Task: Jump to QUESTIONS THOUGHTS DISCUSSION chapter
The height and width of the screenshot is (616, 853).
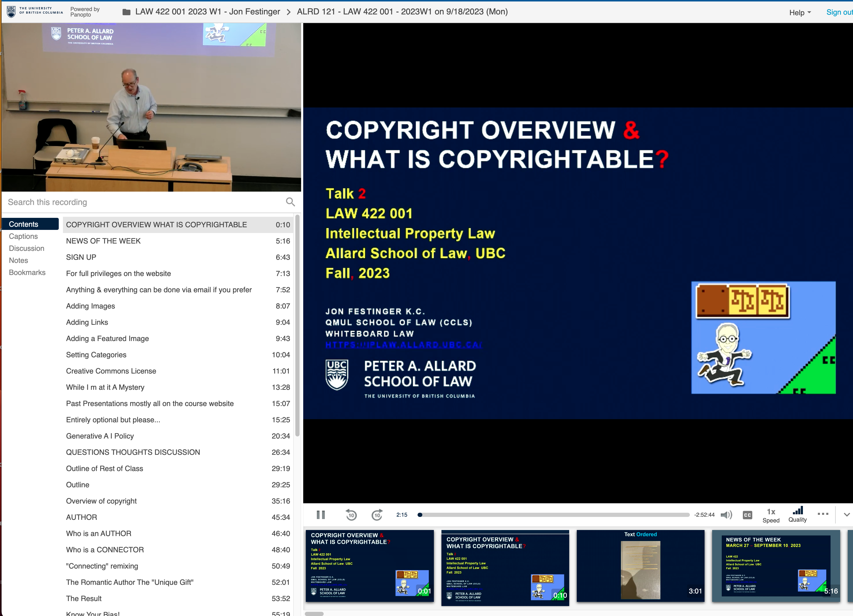Action: point(178,452)
